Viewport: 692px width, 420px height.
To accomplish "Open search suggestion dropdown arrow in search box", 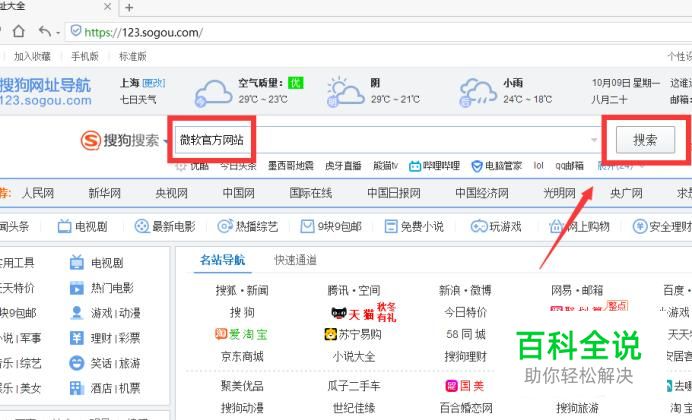I will click(x=594, y=140).
